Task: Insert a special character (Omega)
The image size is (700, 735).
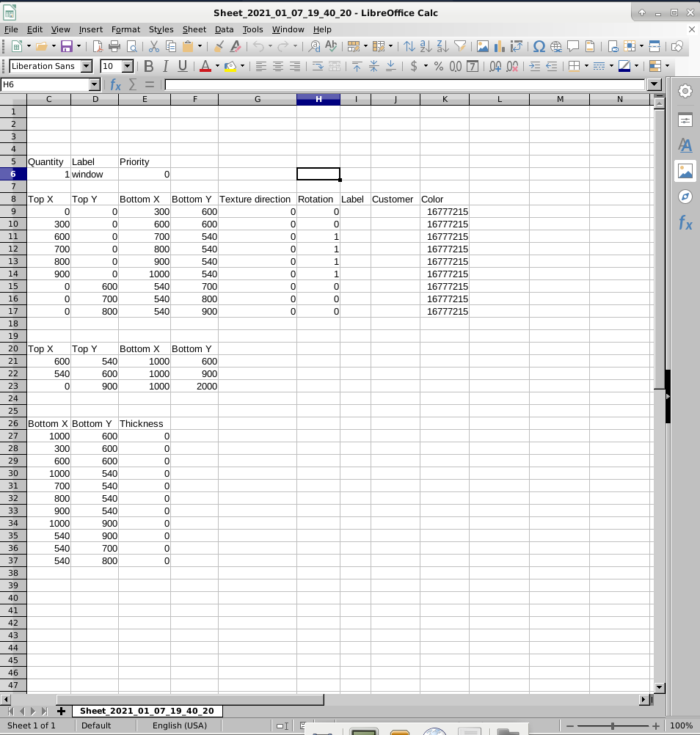Action: 539,46
